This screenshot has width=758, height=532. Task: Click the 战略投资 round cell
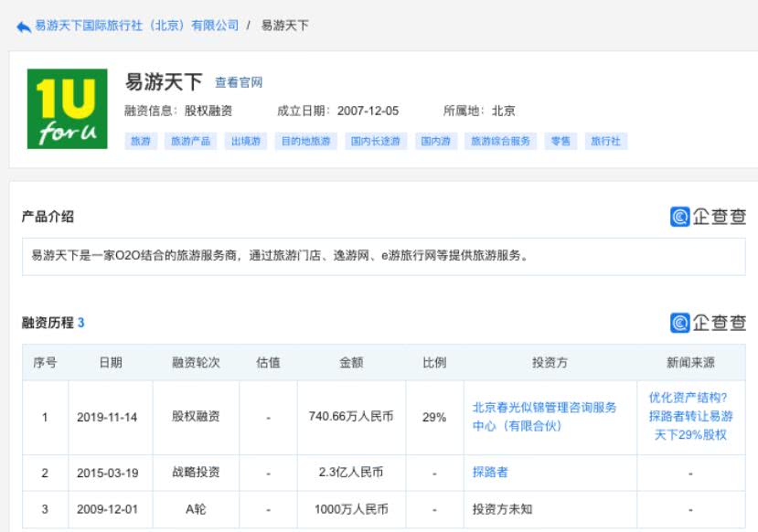(x=196, y=472)
